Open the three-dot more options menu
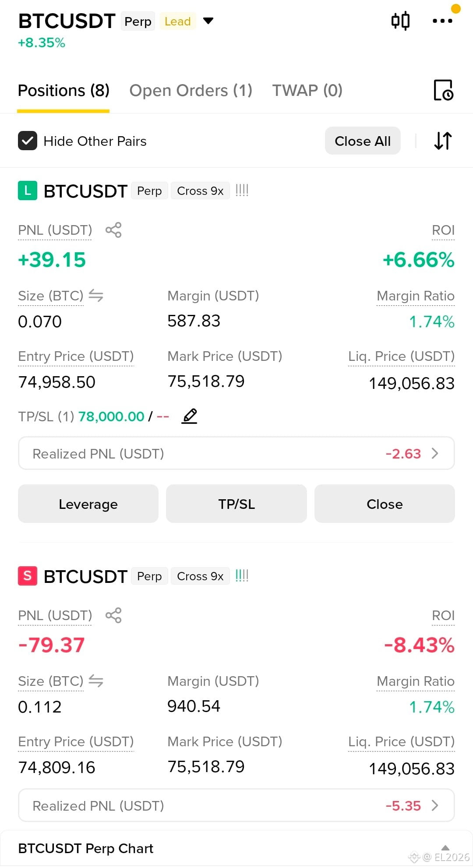 pyautogui.click(x=442, y=21)
